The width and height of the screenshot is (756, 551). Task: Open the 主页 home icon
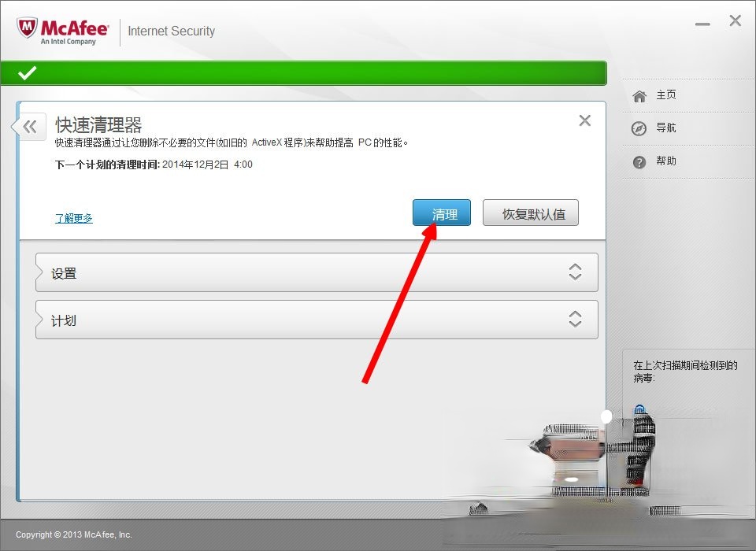click(639, 94)
